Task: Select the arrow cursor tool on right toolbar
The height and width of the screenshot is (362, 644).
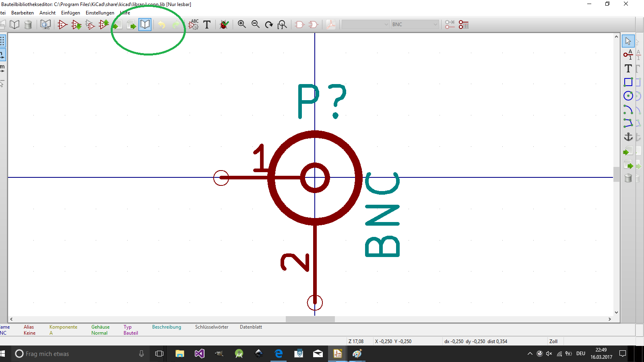Action: click(x=628, y=41)
